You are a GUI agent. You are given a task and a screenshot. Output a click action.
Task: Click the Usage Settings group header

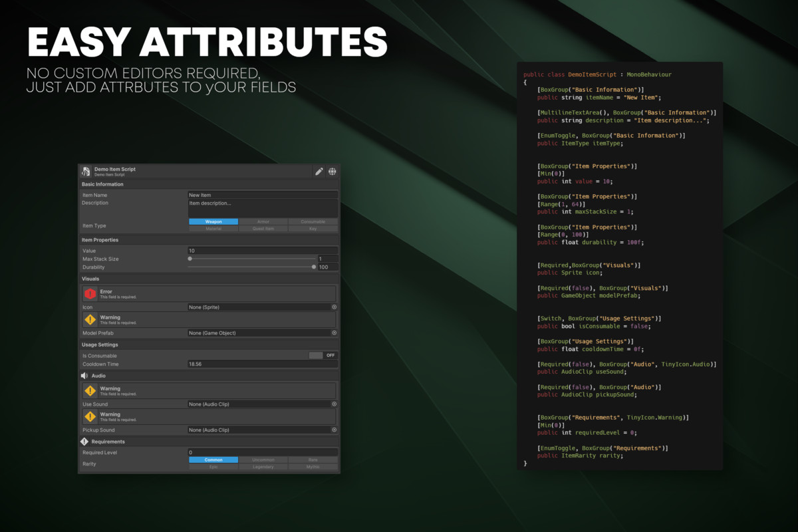[100, 344]
